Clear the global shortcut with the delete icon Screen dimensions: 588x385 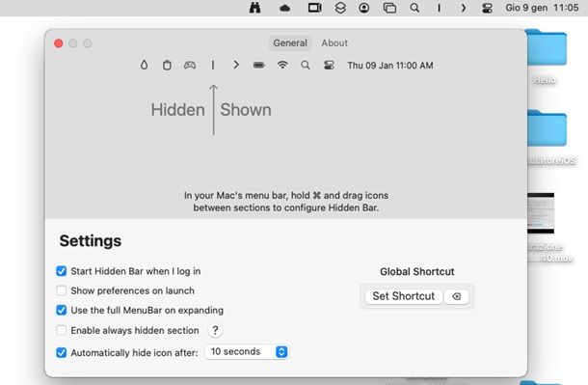coord(456,296)
